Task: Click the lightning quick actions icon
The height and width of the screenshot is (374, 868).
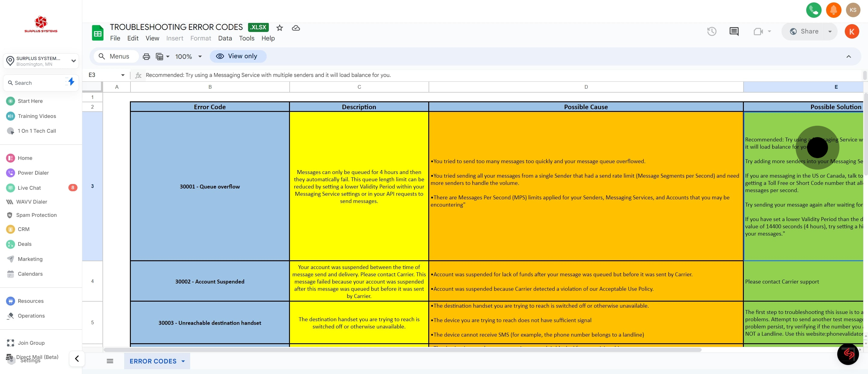Action: pos(71,81)
